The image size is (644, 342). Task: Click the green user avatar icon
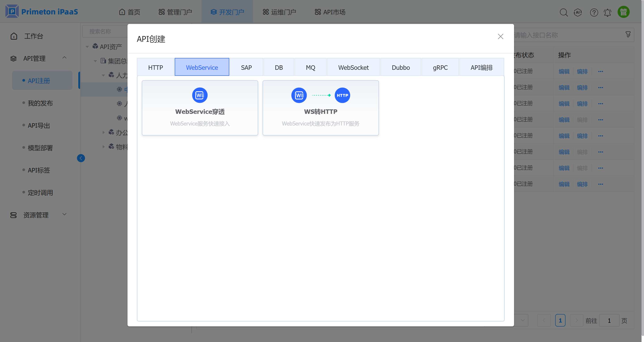623,12
